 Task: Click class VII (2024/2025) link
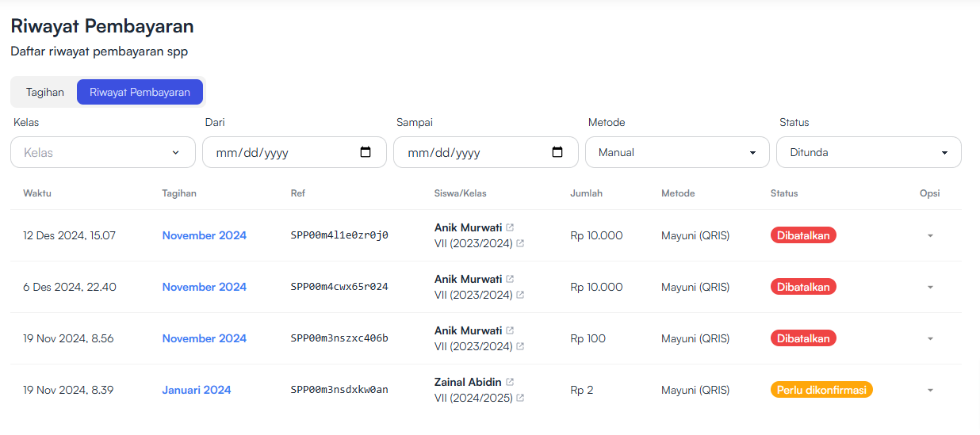[x=473, y=398]
